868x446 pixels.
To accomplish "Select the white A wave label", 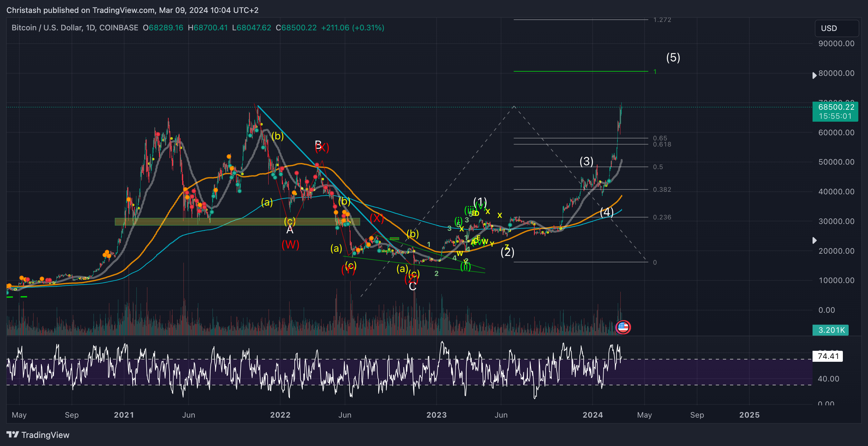I will pos(290,230).
